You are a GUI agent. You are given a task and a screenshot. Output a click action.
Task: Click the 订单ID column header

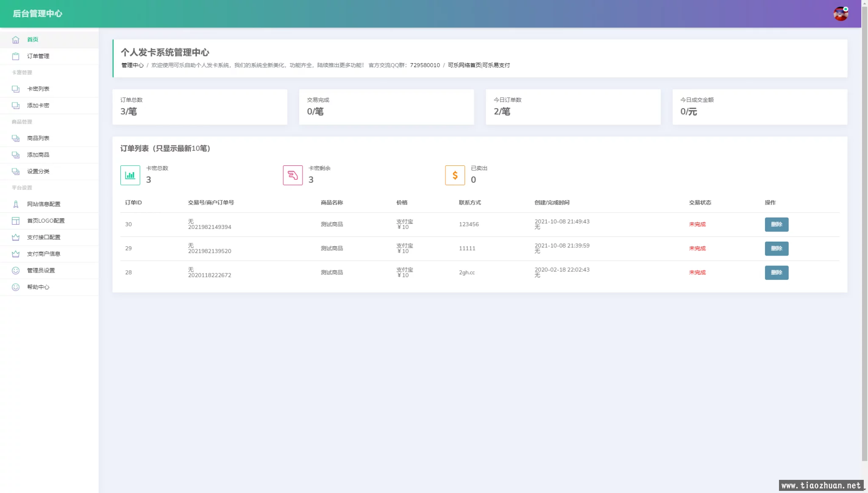(x=134, y=203)
